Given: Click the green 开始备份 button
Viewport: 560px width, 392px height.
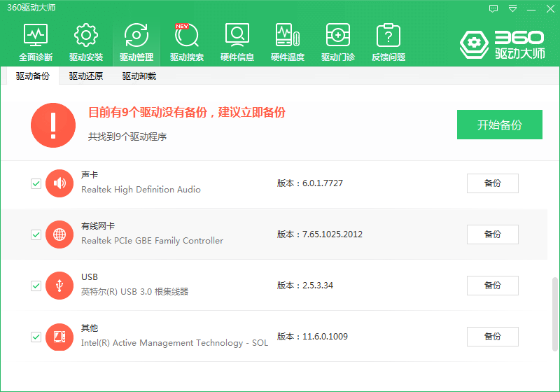Looking at the screenshot, I should (x=499, y=125).
